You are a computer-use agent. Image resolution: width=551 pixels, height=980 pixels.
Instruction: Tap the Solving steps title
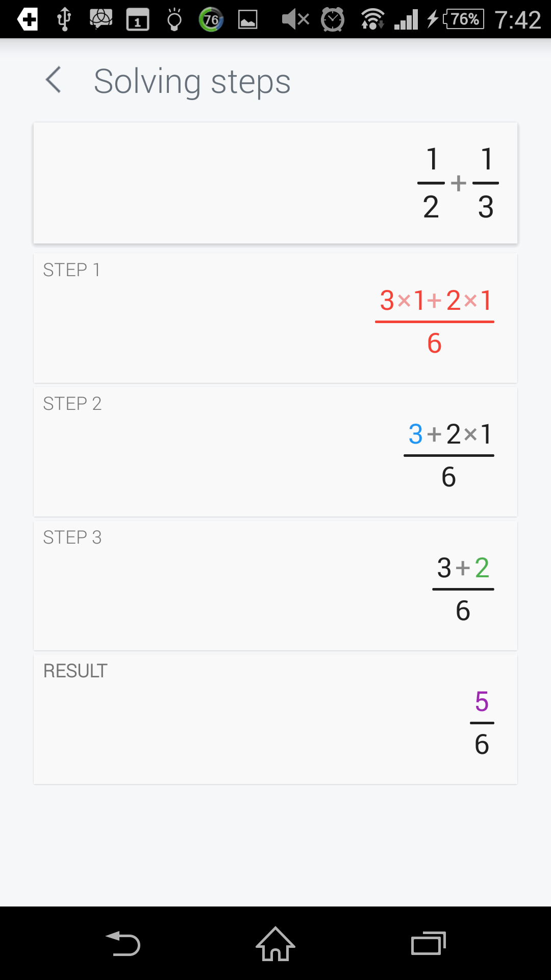(192, 81)
